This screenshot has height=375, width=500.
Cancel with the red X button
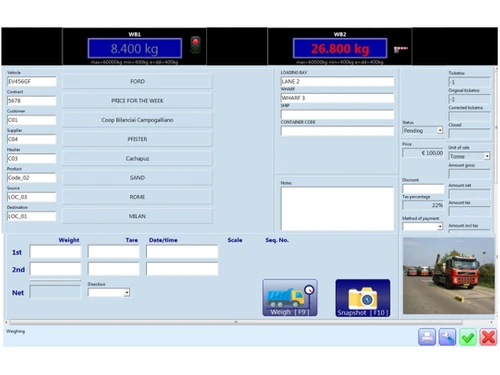(x=488, y=337)
